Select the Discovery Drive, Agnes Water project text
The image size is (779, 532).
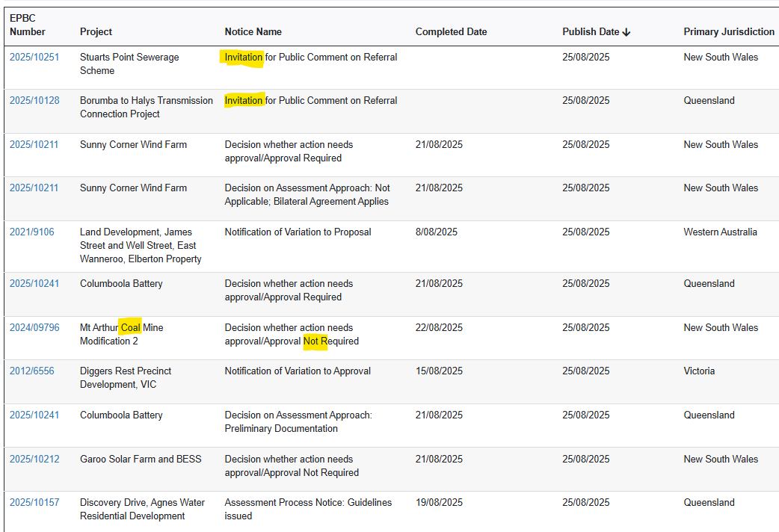(142, 509)
